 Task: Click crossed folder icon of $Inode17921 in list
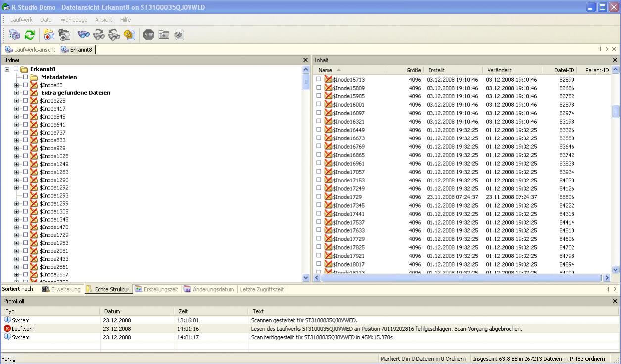pyautogui.click(x=328, y=256)
